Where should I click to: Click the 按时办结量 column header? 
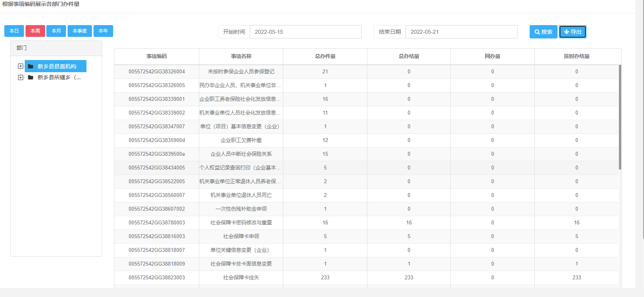(576, 56)
